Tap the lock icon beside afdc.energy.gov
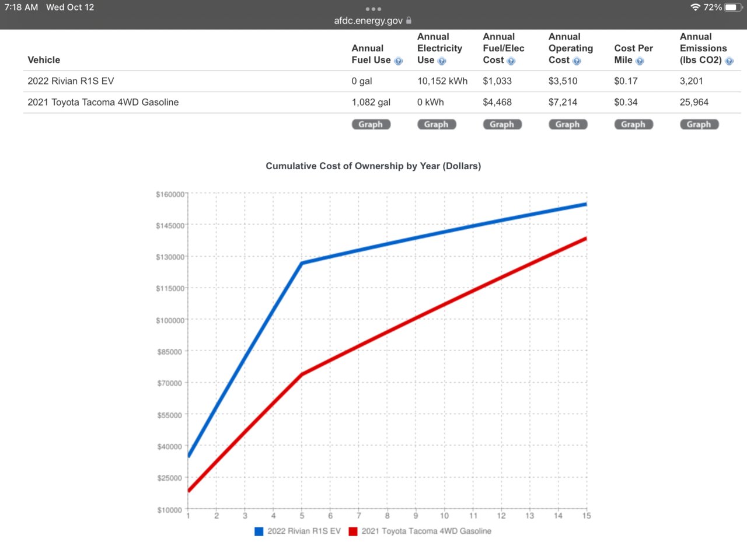747x560 pixels. pos(409,20)
